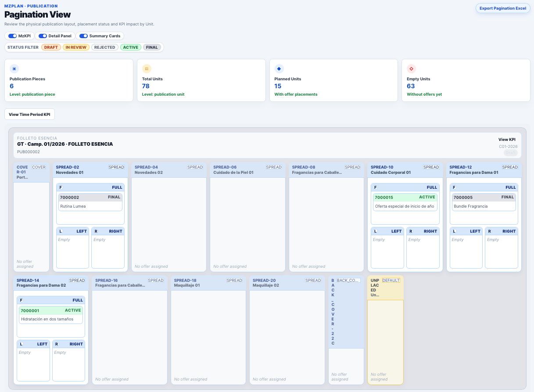Viewport: 534px width, 392px height.
Task: Select the SPREAD-04 Novedades 02 header
Action: (169, 170)
